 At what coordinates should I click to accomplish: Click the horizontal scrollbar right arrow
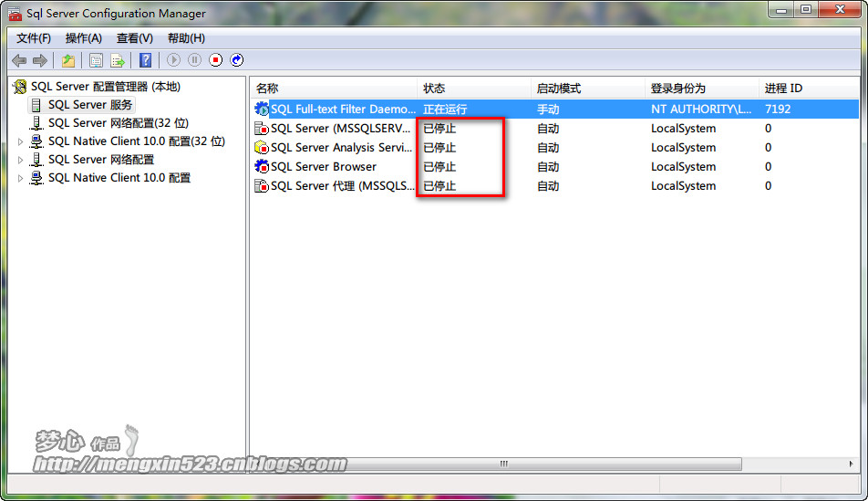tap(852, 464)
